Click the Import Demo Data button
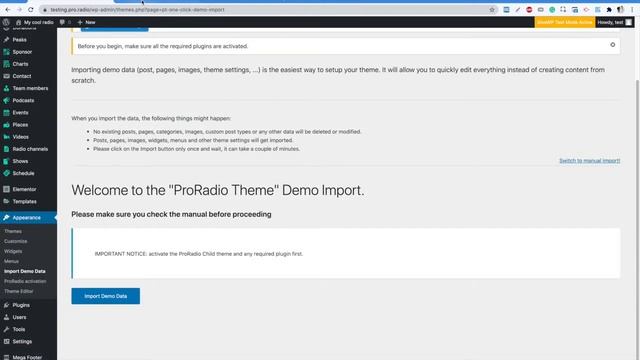The width and height of the screenshot is (640, 360). tap(105, 296)
